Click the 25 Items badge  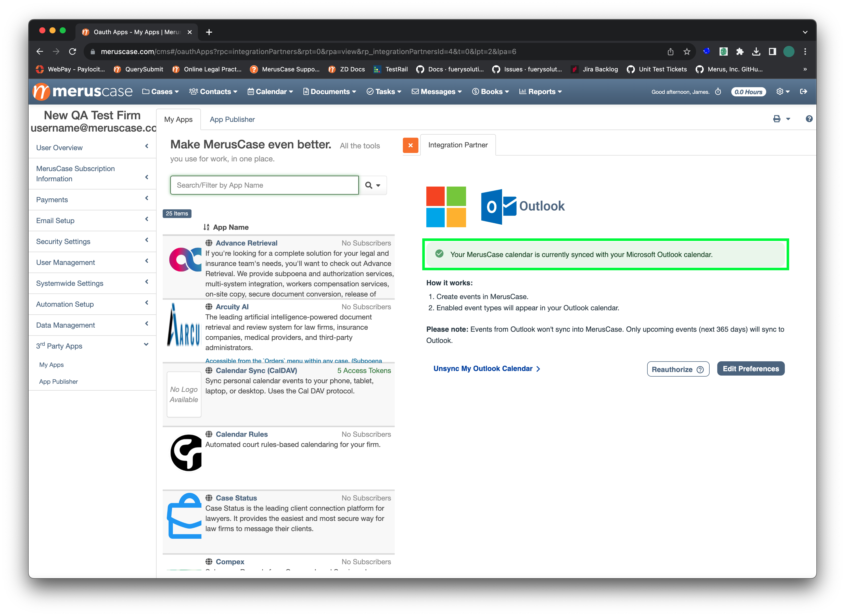[177, 214]
